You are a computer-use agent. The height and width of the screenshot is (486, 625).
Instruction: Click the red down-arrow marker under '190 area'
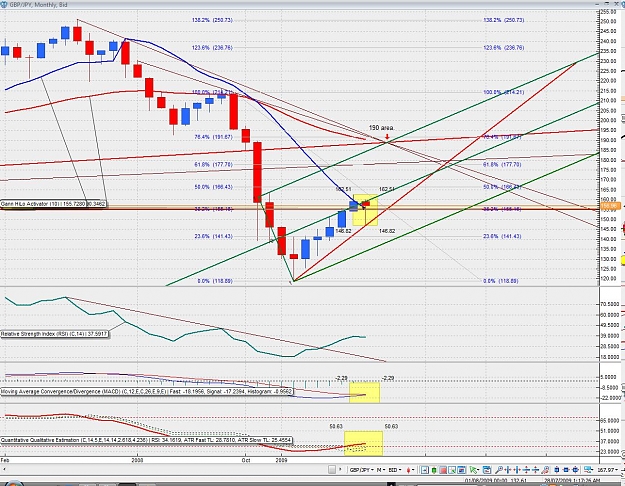387,137
